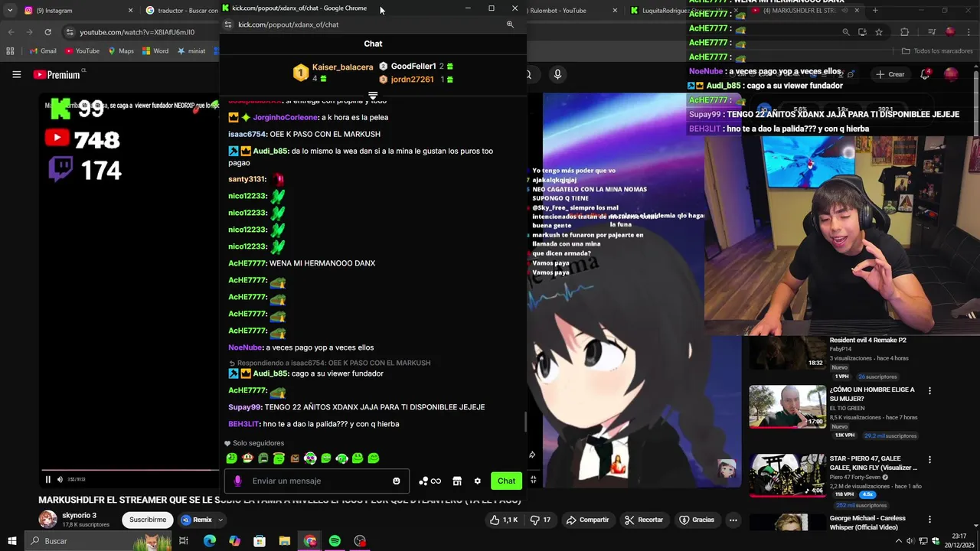Viewport: 980px width, 551px height.
Task: Open Chrome tab search dropdown arrow
Action: [9, 11]
